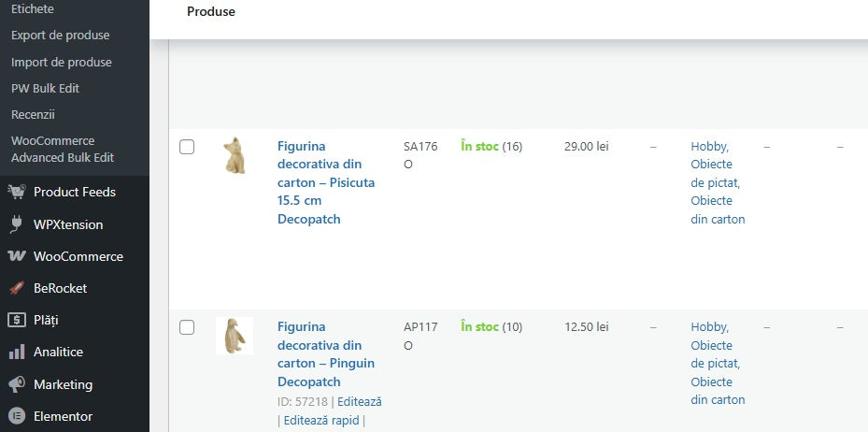This screenshot has height=432, width=868.
Task: Open Import de produse submenu item
Action: tap(62, 63)
